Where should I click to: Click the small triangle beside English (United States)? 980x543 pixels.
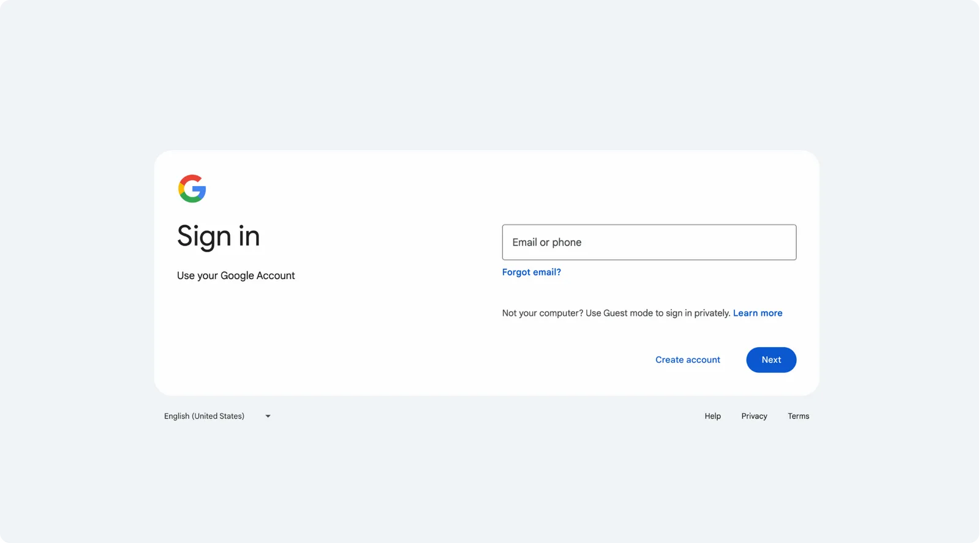click(268, 416)
